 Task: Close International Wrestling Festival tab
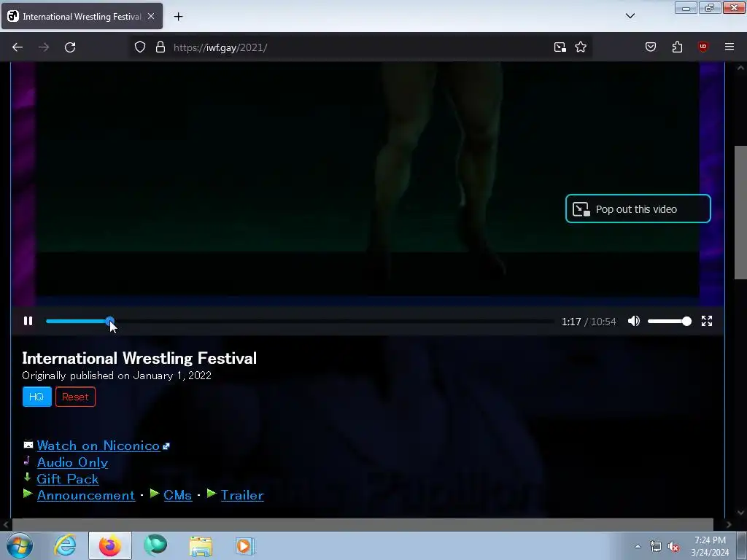click(x=151, y=17)
